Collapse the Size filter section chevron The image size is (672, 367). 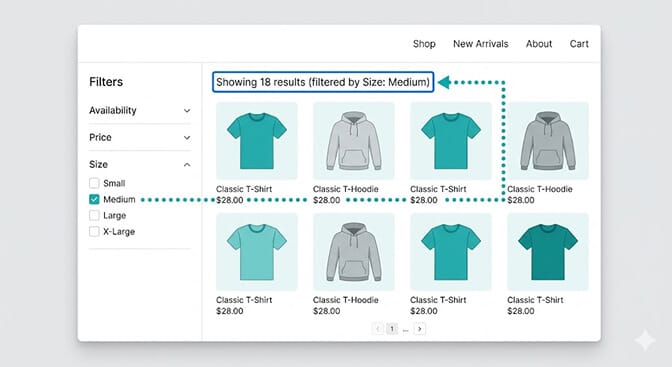coord(187,165)
